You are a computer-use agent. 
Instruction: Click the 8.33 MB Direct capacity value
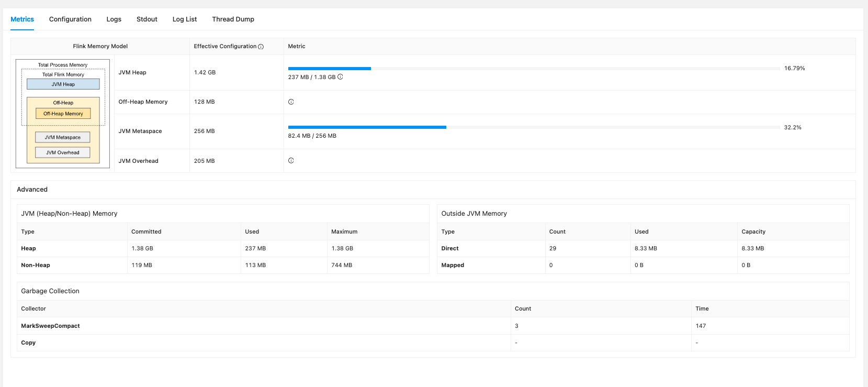click(x=752, y=249)
